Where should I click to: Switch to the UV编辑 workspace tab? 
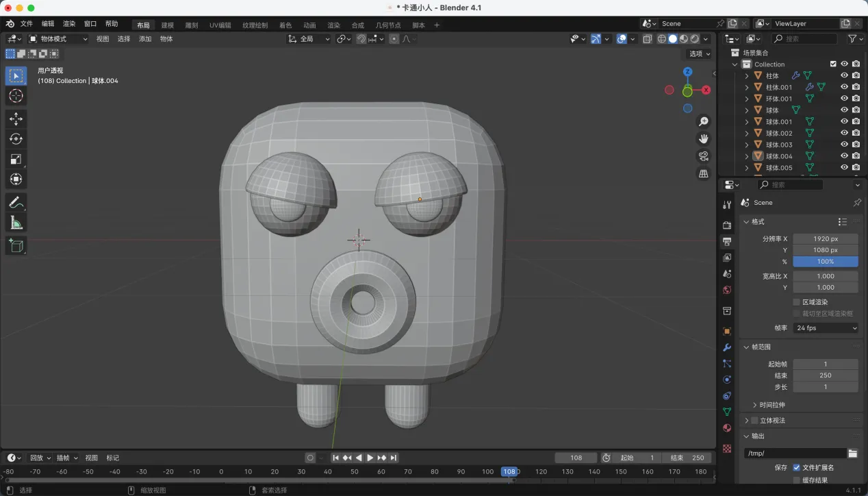220,25
